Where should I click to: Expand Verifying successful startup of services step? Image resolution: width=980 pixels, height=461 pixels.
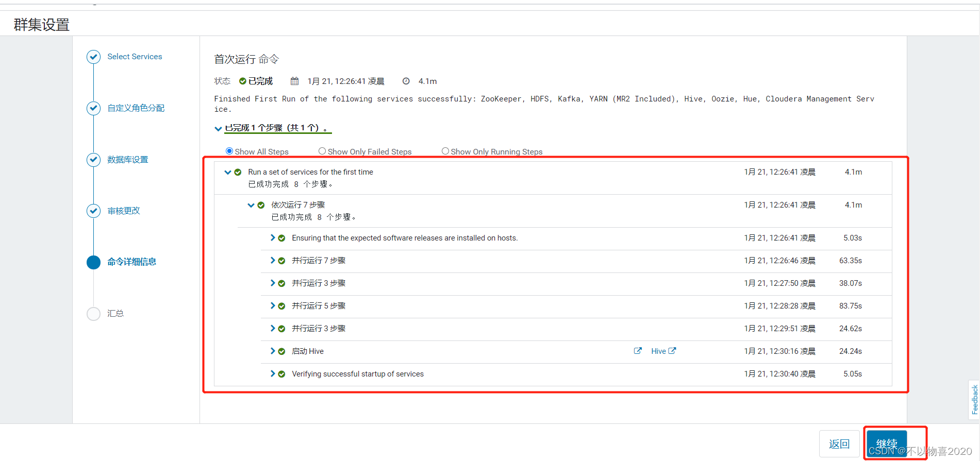[x=273, y=373]
